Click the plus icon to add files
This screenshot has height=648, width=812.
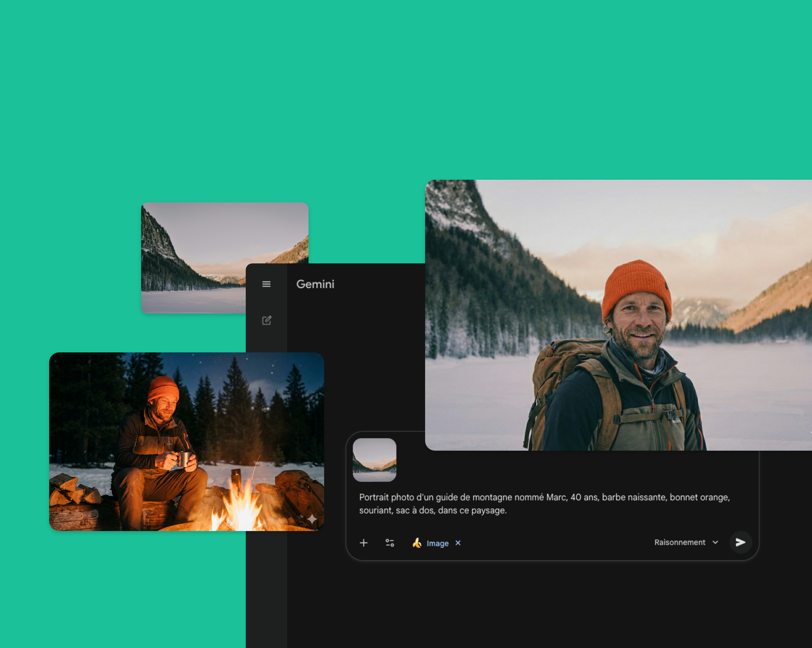click(x=363, y=543)
